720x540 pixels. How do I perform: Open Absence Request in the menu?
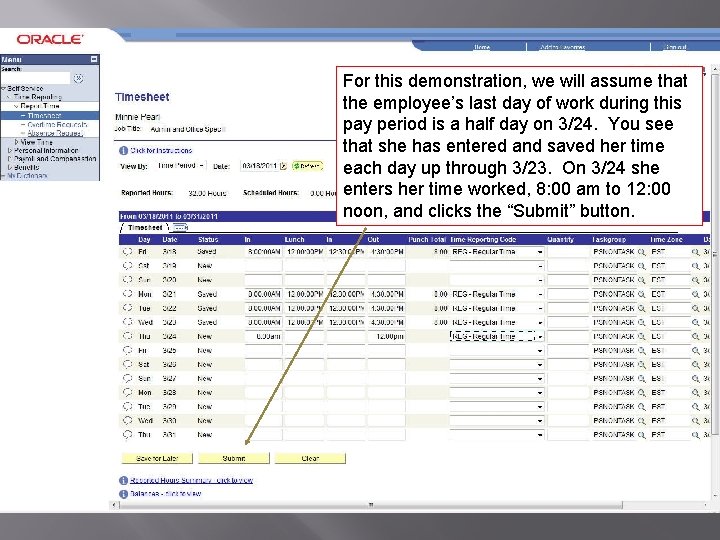(55, 133)
